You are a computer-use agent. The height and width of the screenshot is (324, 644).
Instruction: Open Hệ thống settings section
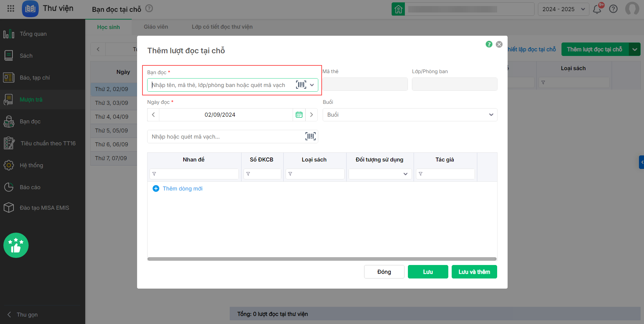coord(42,166)
